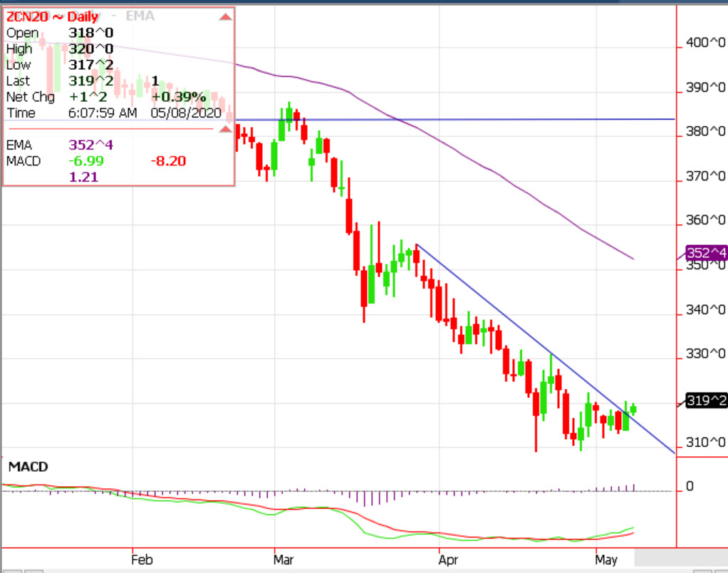Select the MACD pane label
The width and height of the screenshot is (728, 573).
28,467
